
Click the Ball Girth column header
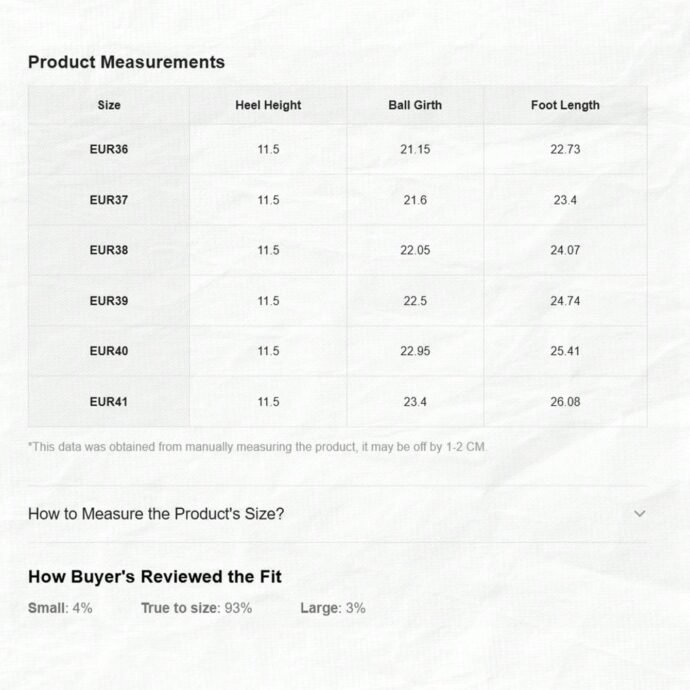(x=415, y=105)
